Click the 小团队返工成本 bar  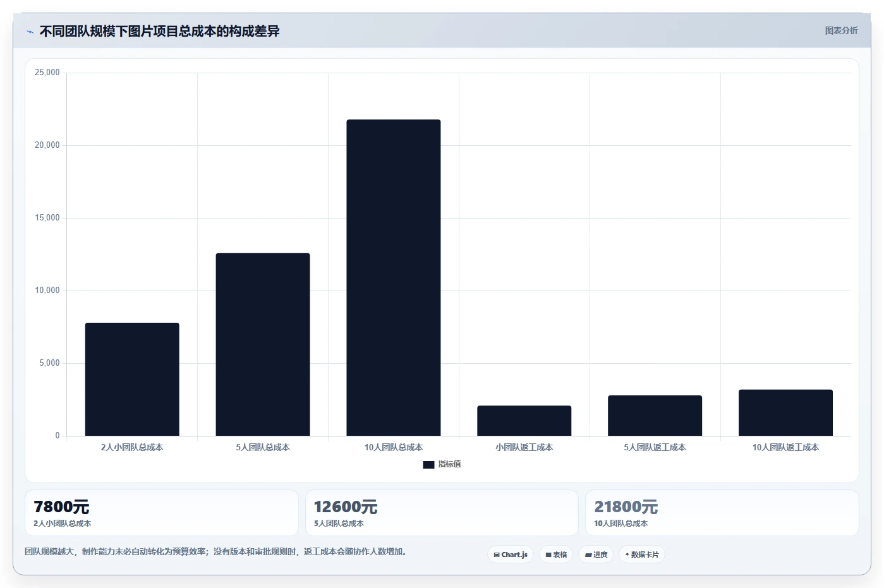point(524,421)
